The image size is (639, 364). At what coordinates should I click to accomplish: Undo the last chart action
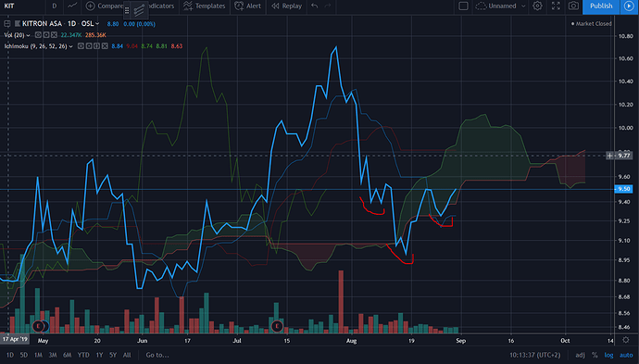(x=314, y=6)
